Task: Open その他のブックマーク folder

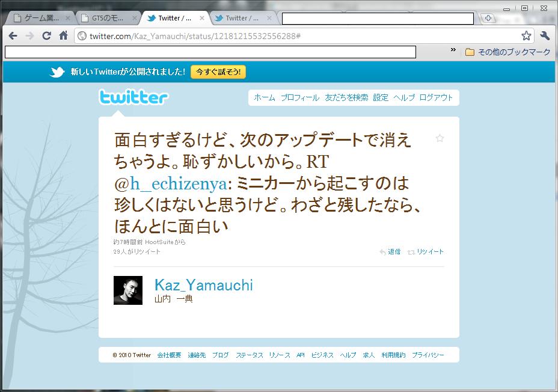Action: pyautogui.click(x=508, y=52)
